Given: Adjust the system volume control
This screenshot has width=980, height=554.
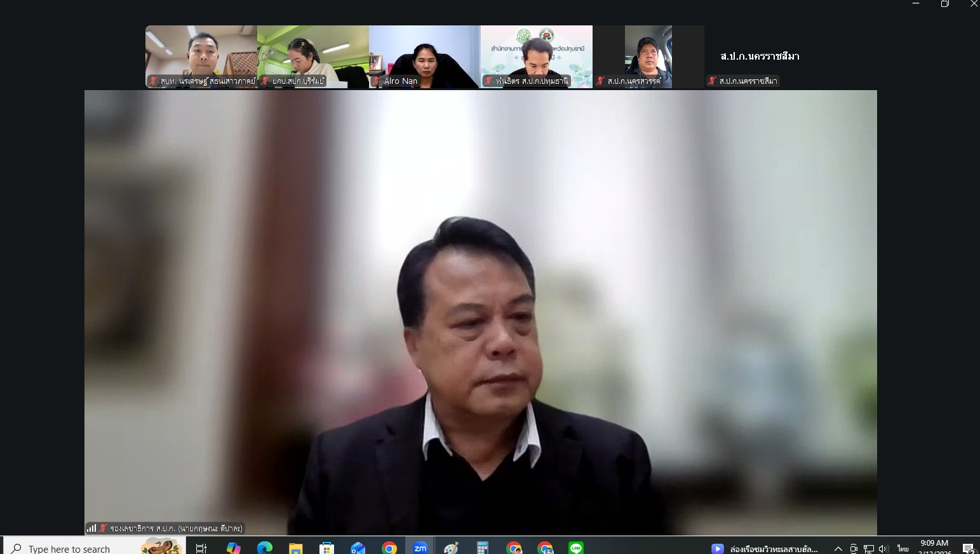Looking at the screenshot, I should coord(883,548).
